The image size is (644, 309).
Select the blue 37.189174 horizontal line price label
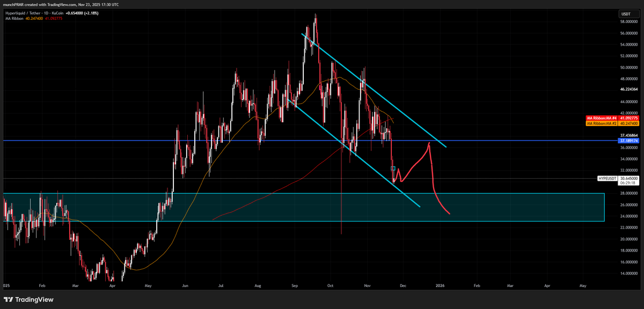[x=628, y=141]
